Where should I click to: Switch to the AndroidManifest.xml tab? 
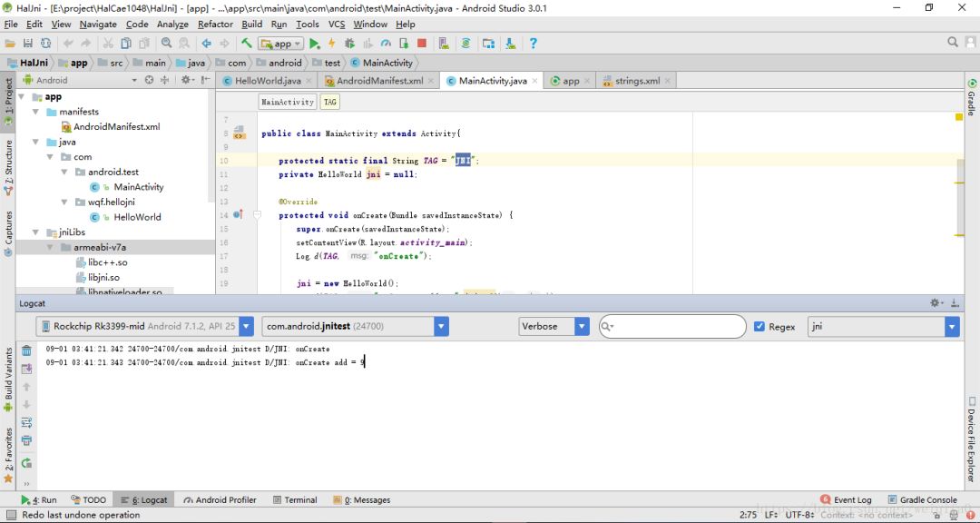tap(379, 82)
